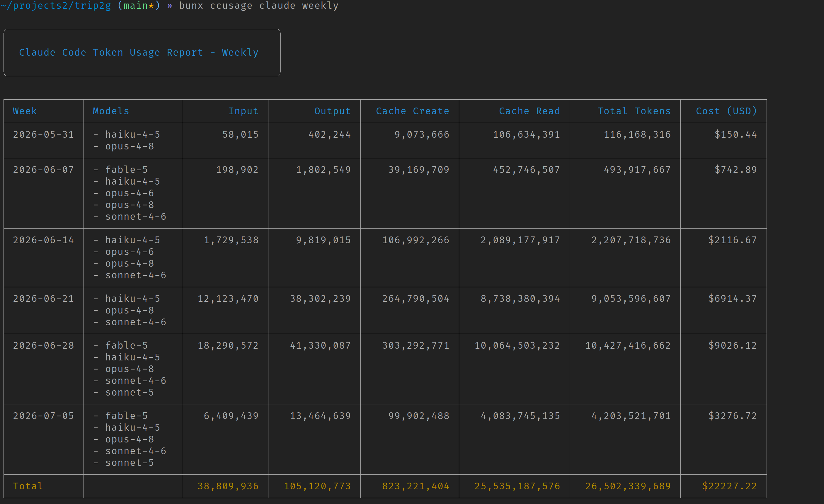
Task: Click sonnet-4-6 in the 2026-06-14 row
Action: (x=136, y=275)
